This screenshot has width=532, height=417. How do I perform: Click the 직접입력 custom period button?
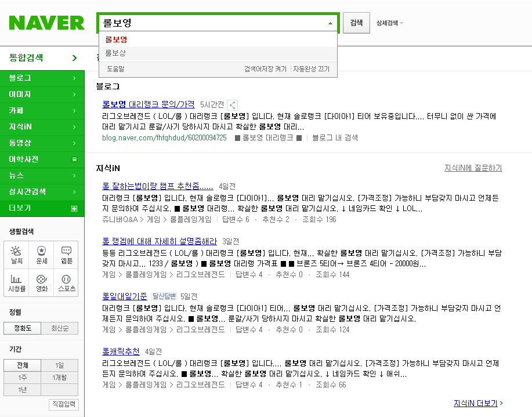[64, 404]
